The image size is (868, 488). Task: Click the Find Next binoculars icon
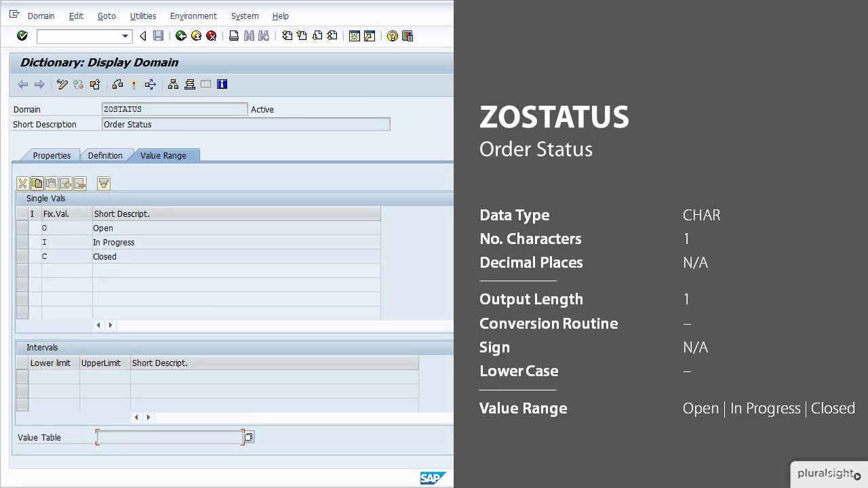click(x=264, y=36)
